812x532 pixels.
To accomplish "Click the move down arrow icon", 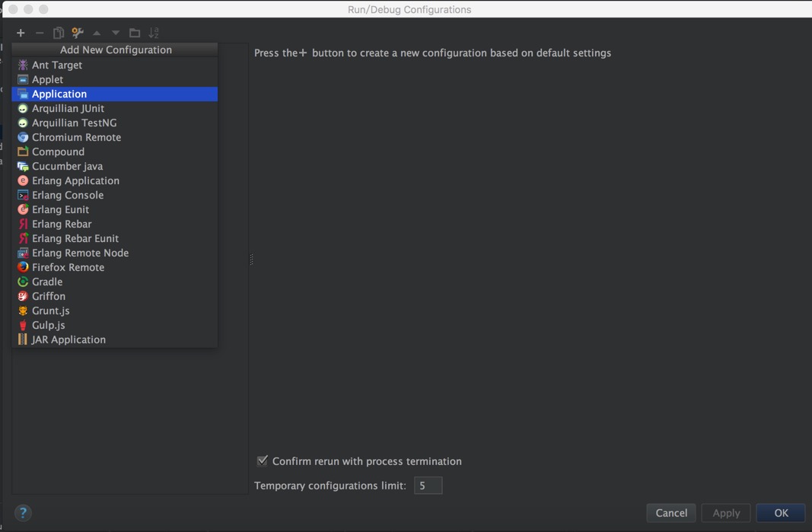I will coord(116,33).
